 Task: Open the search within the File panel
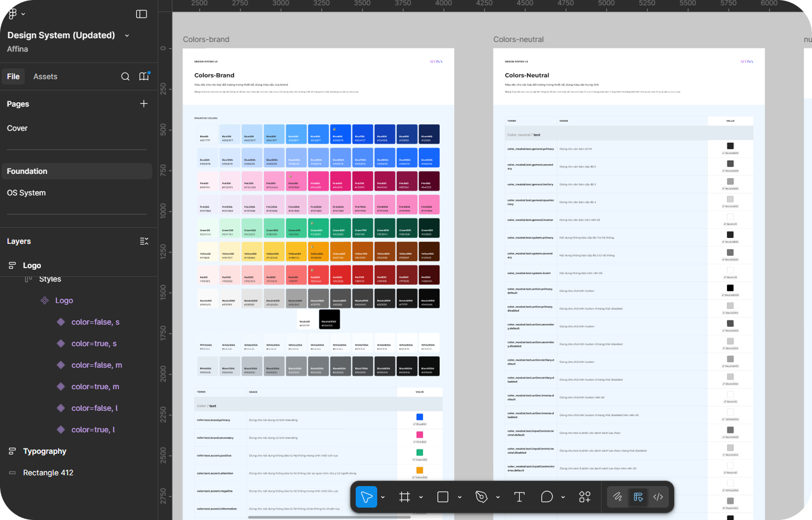(125, 76)
